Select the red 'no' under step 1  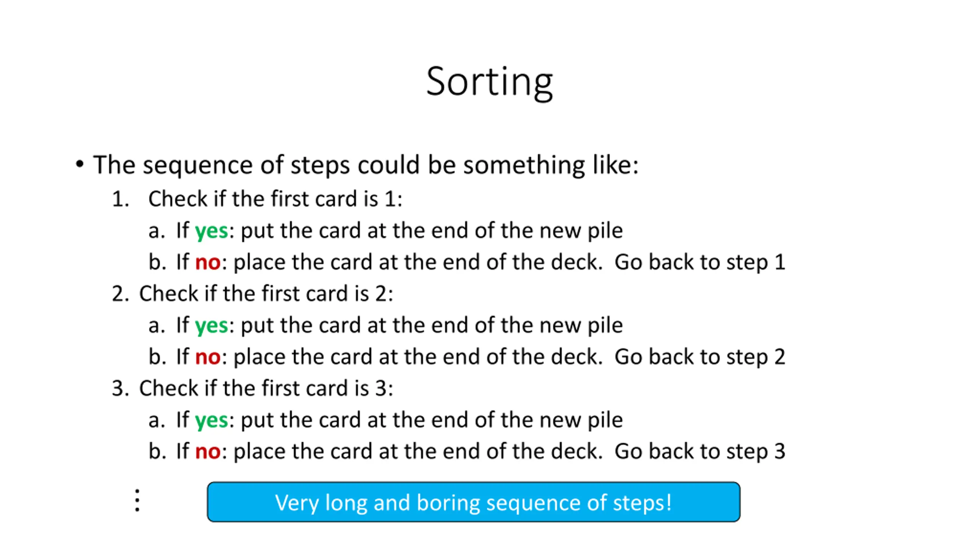click(208, 262)
